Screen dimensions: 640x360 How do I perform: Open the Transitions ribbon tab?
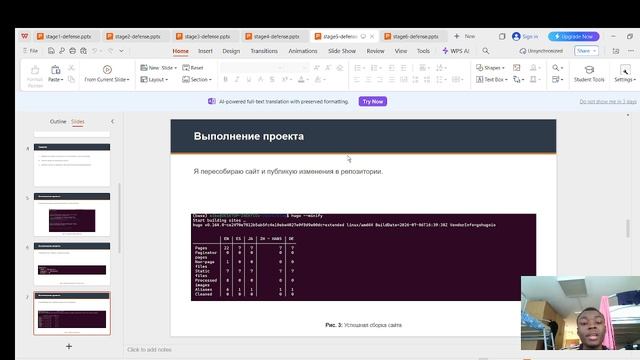tap(264, 51)
